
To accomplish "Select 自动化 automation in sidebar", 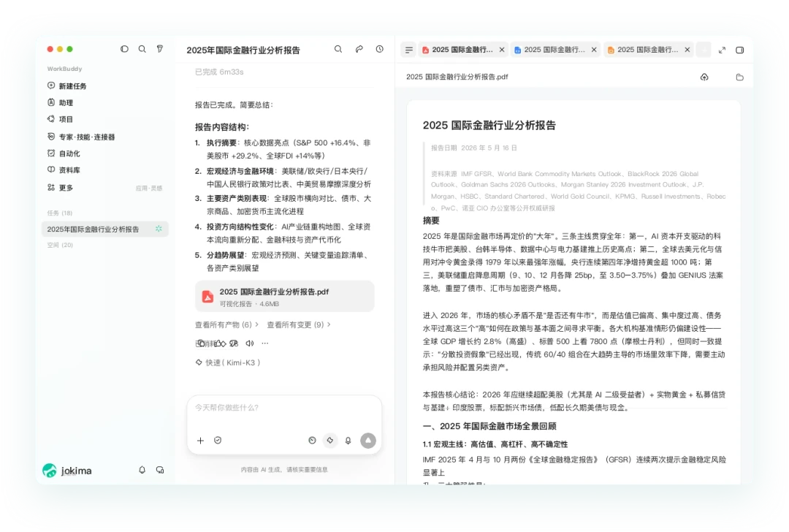I will 64,153.
